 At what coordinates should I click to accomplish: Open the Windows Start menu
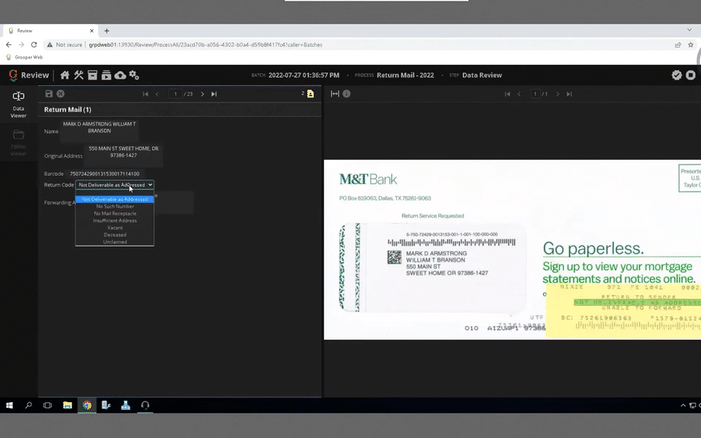pyautogui.click(x=9, y=405)
